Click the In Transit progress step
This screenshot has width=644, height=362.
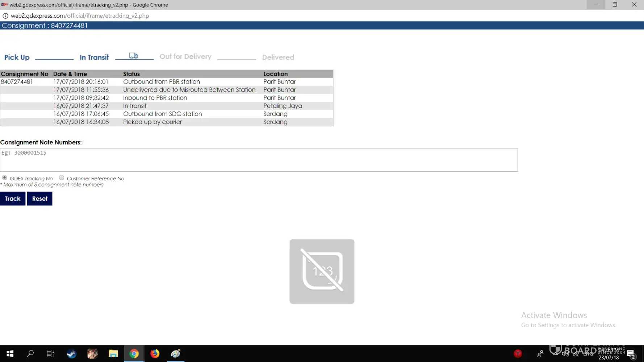click(x=94, y=57)
